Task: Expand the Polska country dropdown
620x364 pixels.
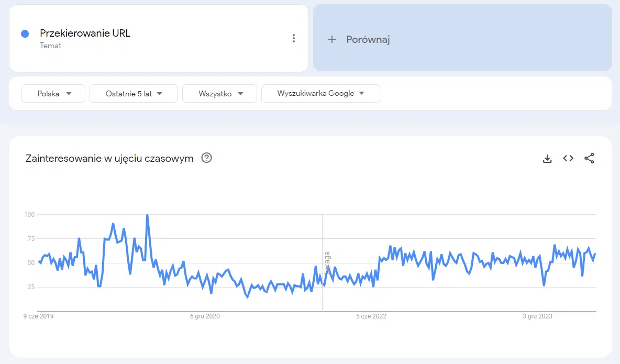Action: [x=53, y=94]
